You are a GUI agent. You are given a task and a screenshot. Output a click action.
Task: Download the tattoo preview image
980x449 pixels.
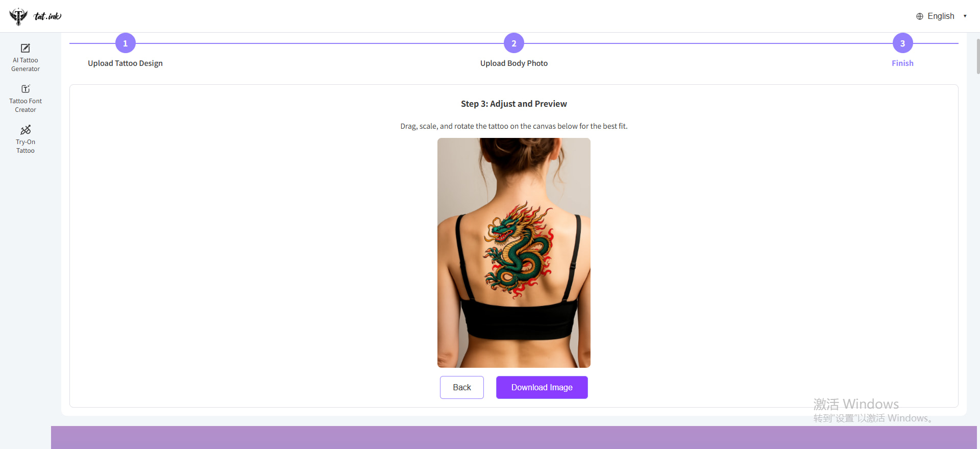pos(542,388)
